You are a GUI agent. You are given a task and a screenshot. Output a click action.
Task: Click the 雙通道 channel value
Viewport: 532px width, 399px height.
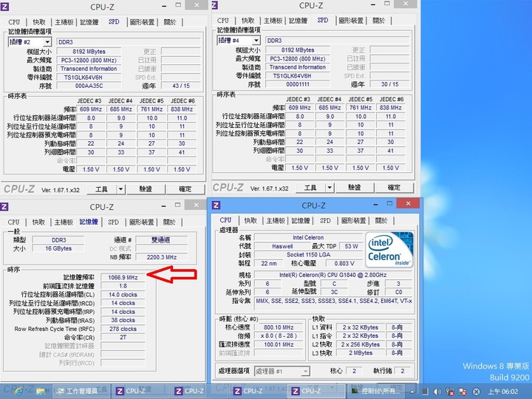pyautogui.click(x=162, y=240)
